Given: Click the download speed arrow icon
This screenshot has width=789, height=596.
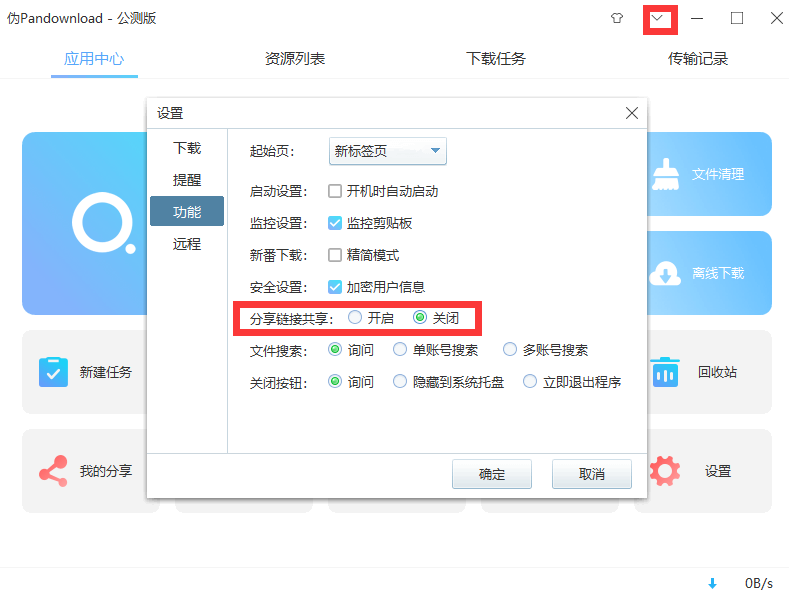Looking at the screenshot, I should [713, 583].
